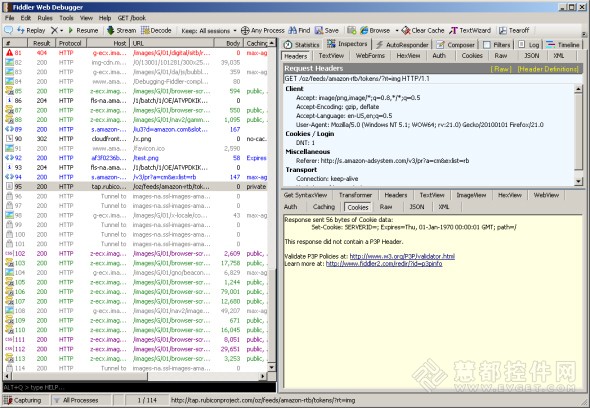Click the Raw link in Request Headers
Screen dimensions: 590x408
click(x=501, y=69)
